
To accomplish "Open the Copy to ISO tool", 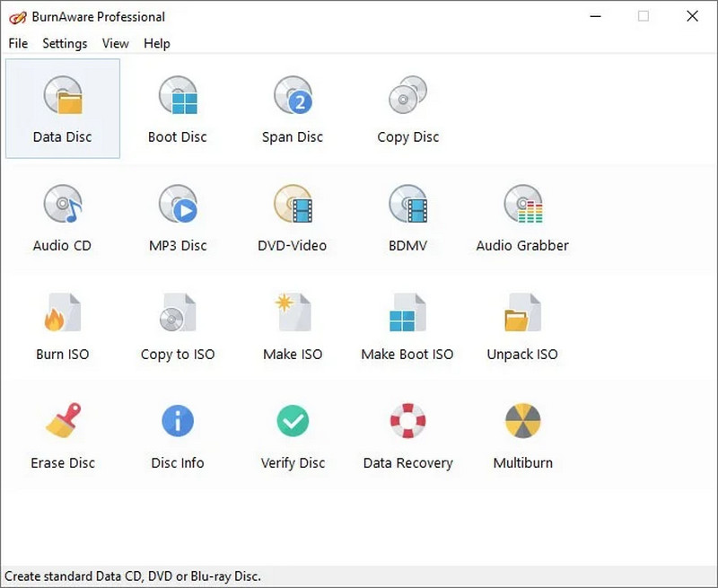I will [178, 314].
